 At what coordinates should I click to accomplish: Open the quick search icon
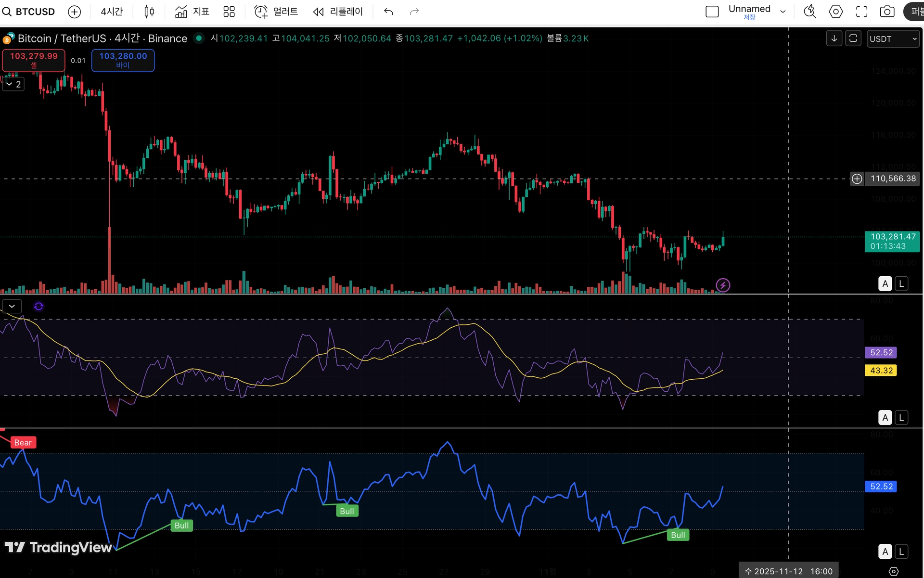810,12
